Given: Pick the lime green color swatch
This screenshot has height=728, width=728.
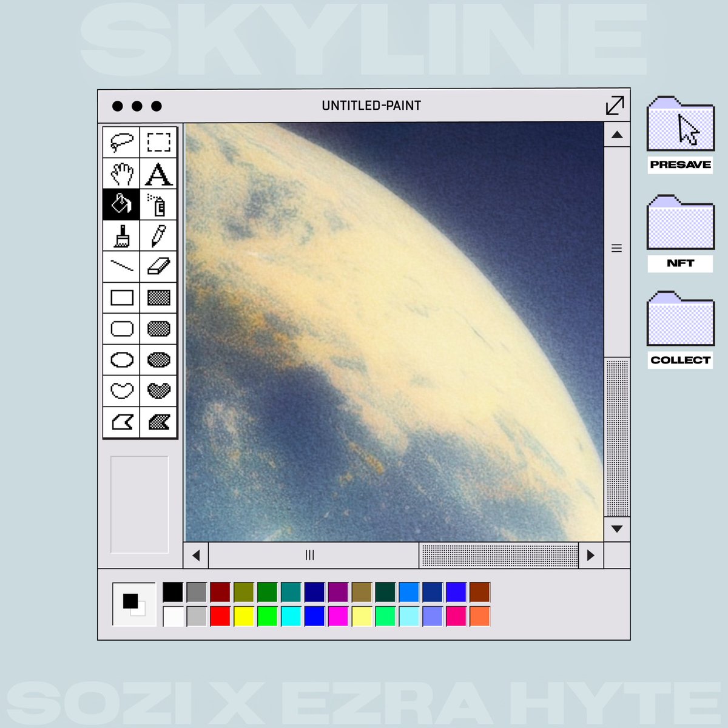Looking at the screenshot, I should [x=267, y=616].
